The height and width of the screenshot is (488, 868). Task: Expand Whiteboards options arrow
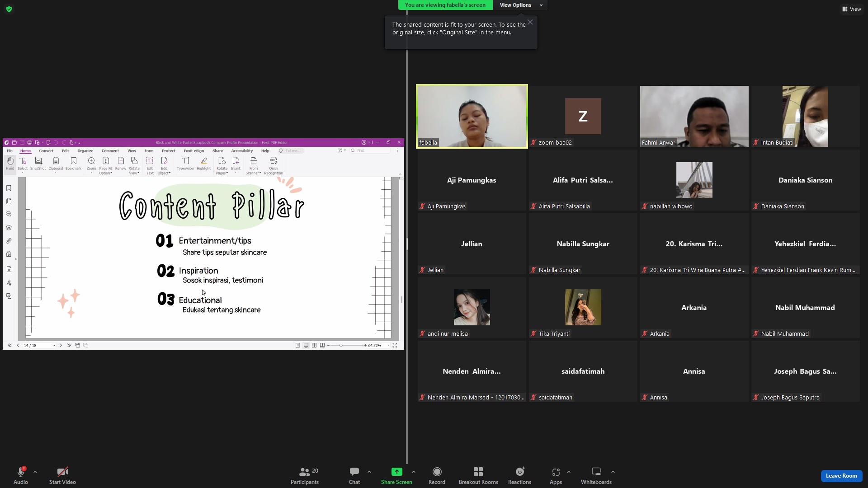[x=613, y=472]
